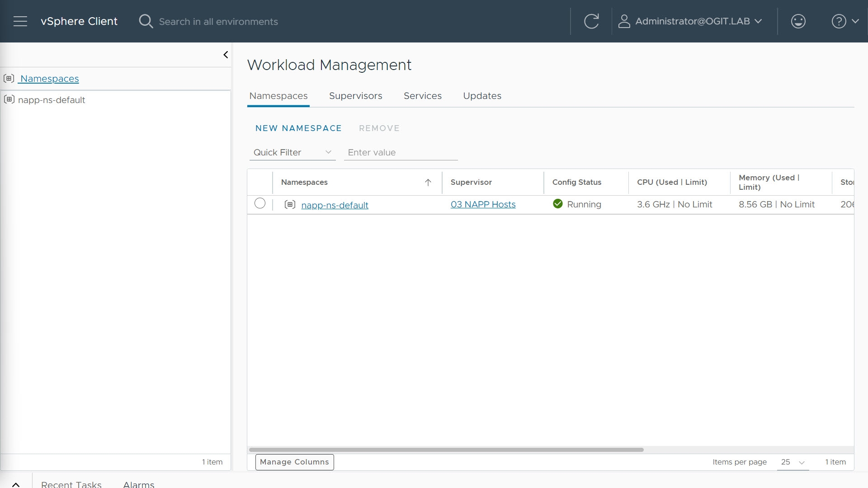Click the horizontal table scrollbar
Screen dimensions: 868x488
446,450
